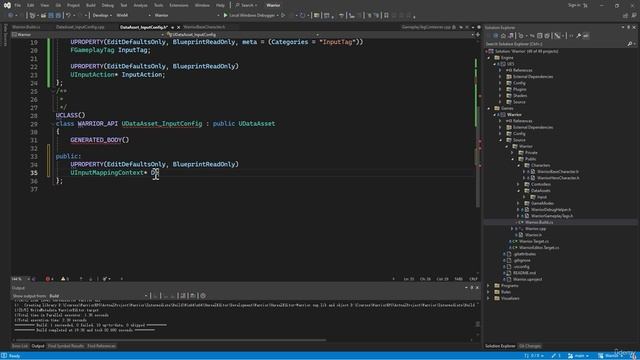Click the Home icon in Solution Explorer
Image resolution: width=640 pixels, height=360 pixels.
[x=503, y=36]
